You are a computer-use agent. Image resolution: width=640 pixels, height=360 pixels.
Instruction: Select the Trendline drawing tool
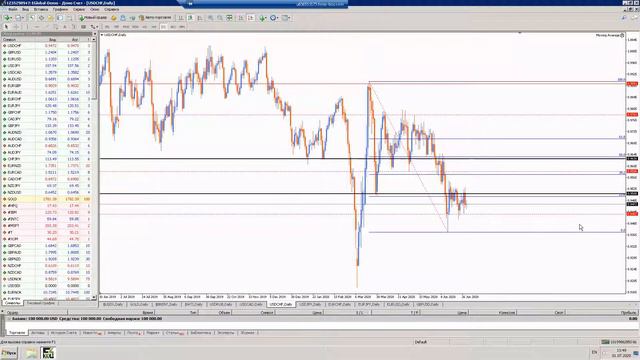point(47,27)
